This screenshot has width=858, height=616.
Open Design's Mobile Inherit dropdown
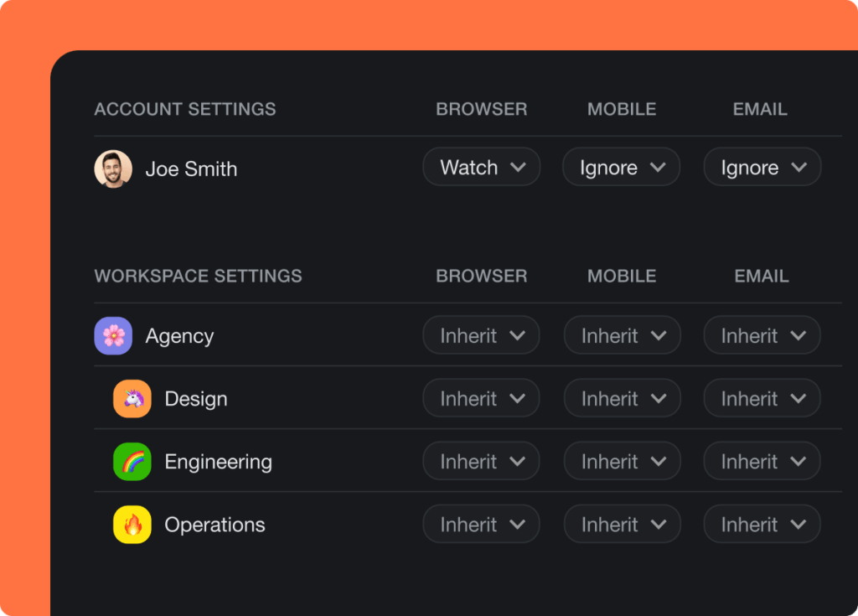pyautogui.click(x=622, y=398)
